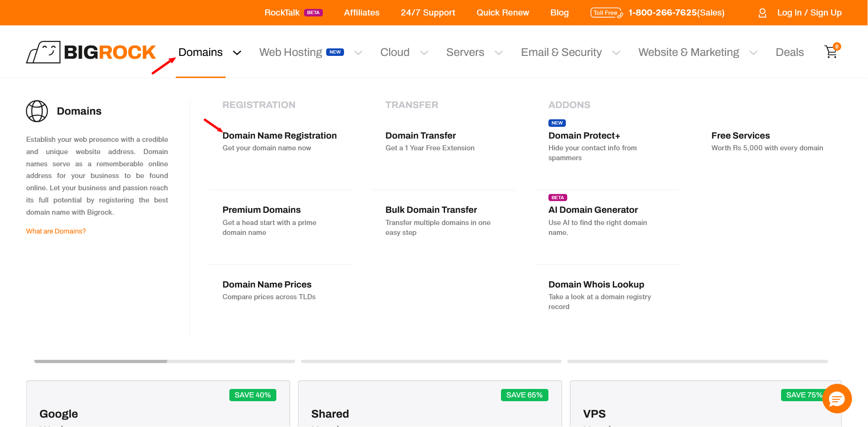Expand the Web Hosting chevron
The height and width of the screenshot is (427, 868).
tap(358, 53)
